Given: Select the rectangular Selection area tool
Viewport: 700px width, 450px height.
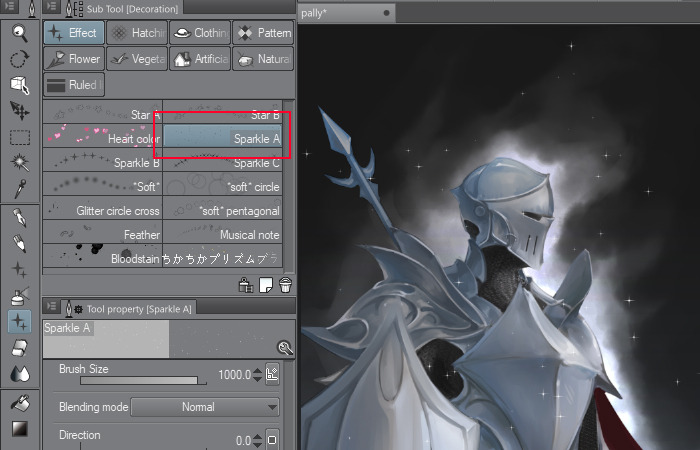Looking at the screenshot, I should pos(20,137).
